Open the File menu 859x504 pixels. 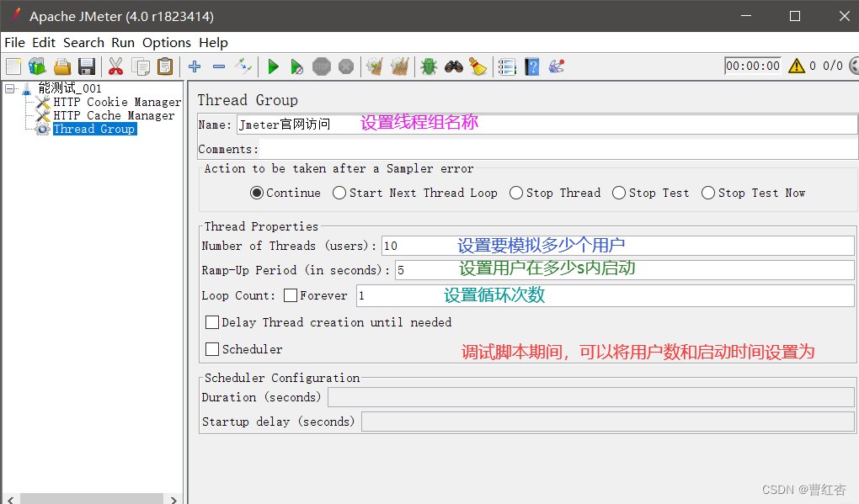pyautogui.click(x=15, y=43)
